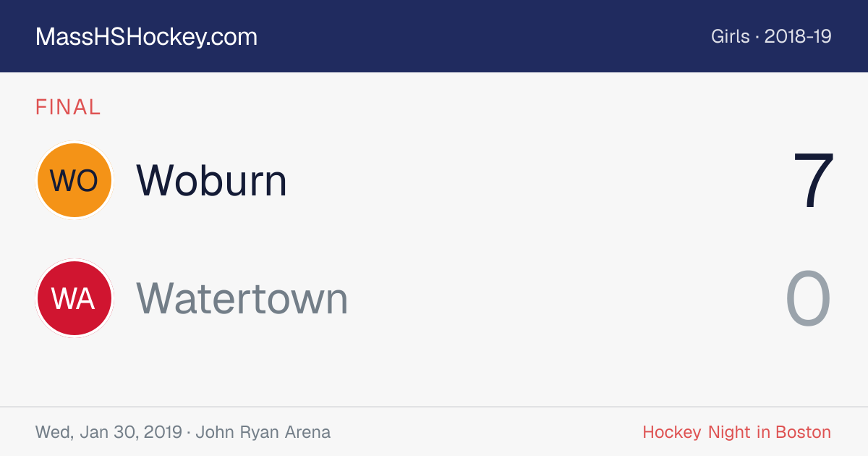The image size is (868, 456).
Task: Click the word Girls in header
Action: click(730, 37)
